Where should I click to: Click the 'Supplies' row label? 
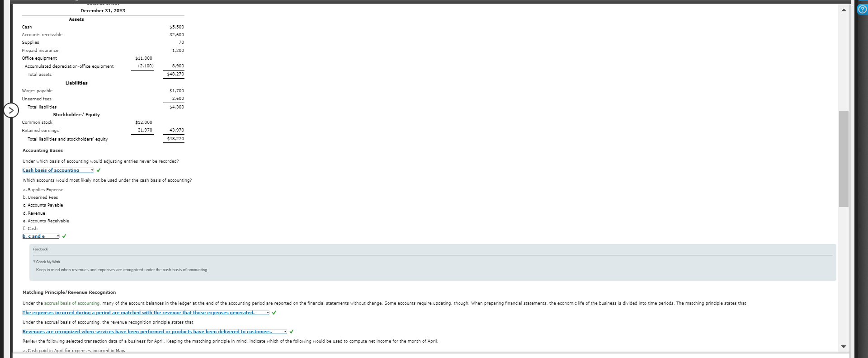(x=31, y=42)
